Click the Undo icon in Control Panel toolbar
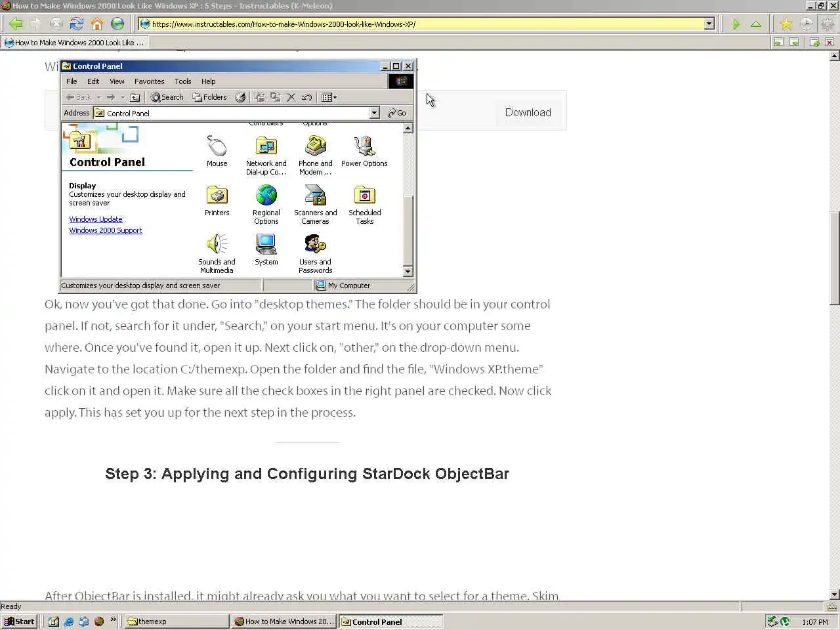 point(306,97)
